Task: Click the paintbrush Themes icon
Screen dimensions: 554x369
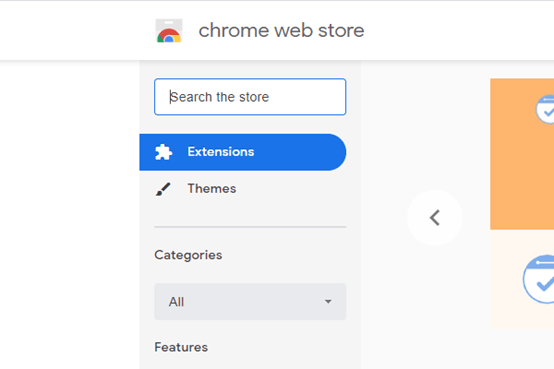Action: (x=163, y=189)
